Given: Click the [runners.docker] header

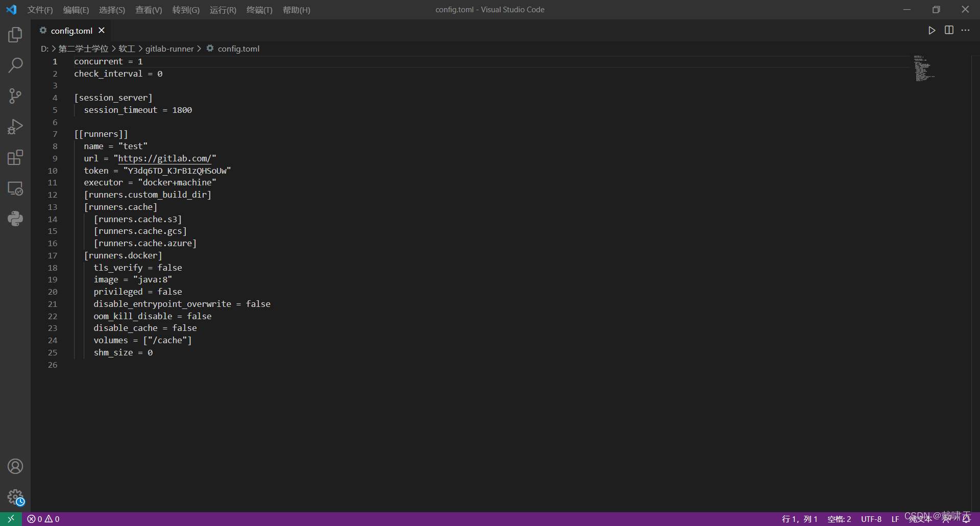Looking at the screenshot, I should tap(123, 255).
